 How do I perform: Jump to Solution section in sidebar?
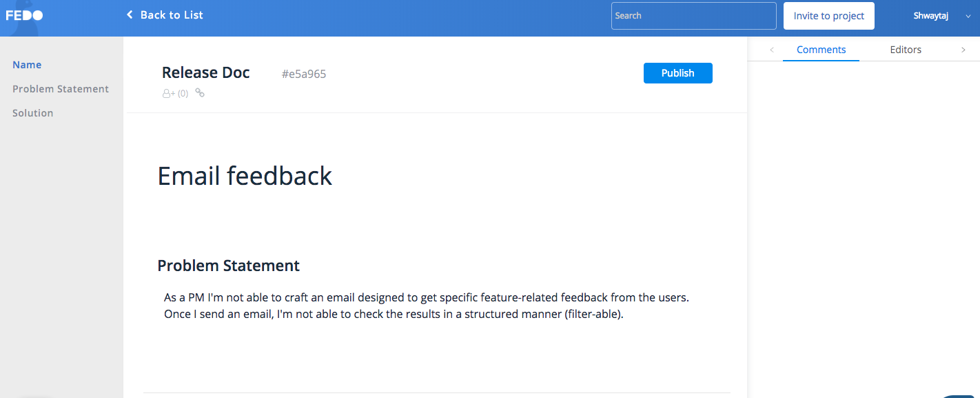click(33, 113)
